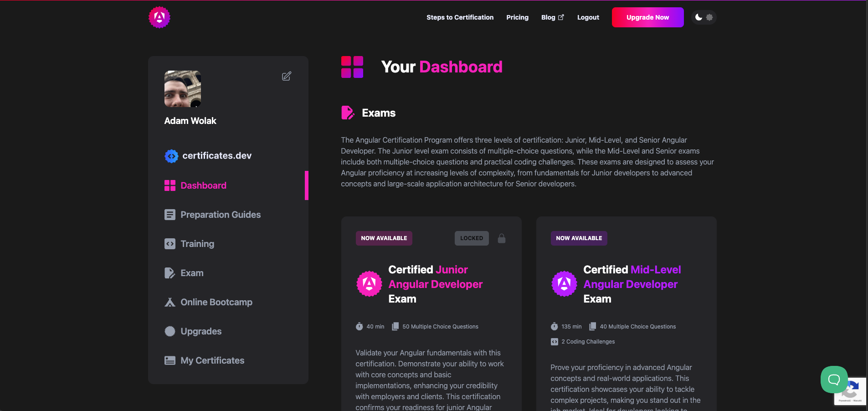Click the Upgrade Now button

648,17
